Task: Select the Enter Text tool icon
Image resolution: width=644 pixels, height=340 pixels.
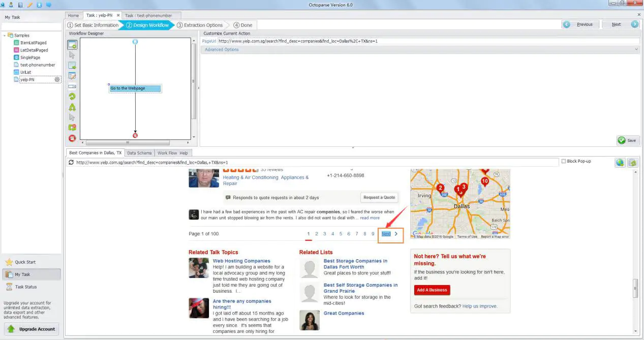Action: click(x=72, y=76)
